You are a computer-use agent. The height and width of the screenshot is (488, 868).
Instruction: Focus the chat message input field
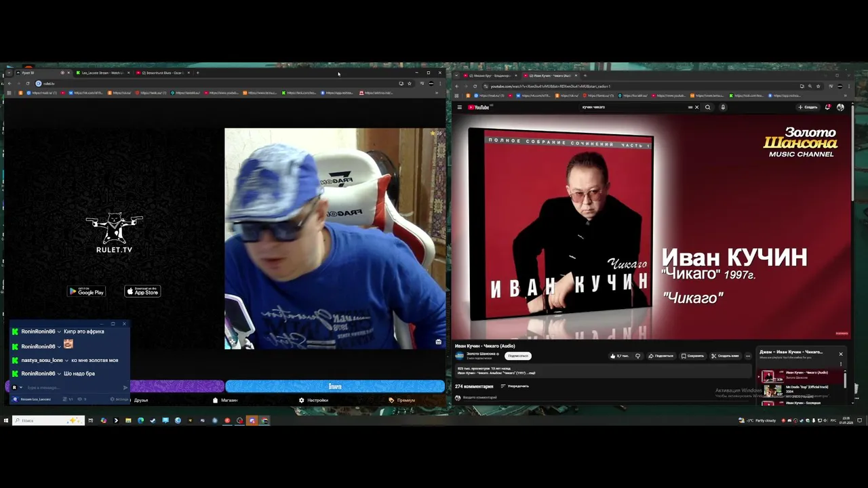73,388
